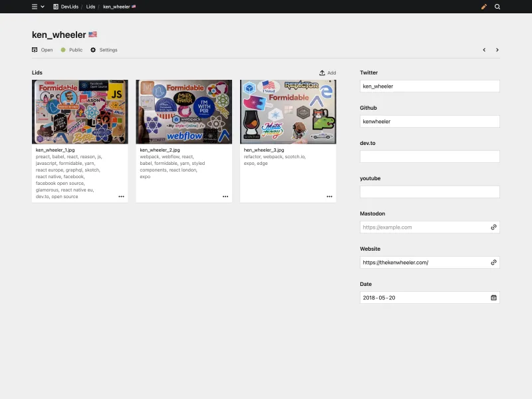Open the overflow menu on ken_wheeler_1.jpg card
The height and width of the screenshot is (399, 532).
122,196
